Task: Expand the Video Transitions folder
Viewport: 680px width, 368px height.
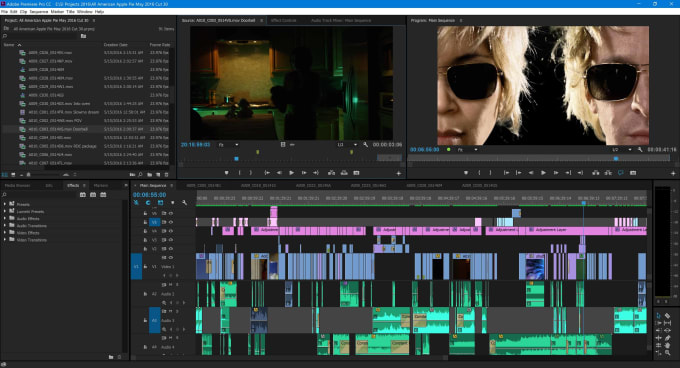Action: tap(5, 240)
